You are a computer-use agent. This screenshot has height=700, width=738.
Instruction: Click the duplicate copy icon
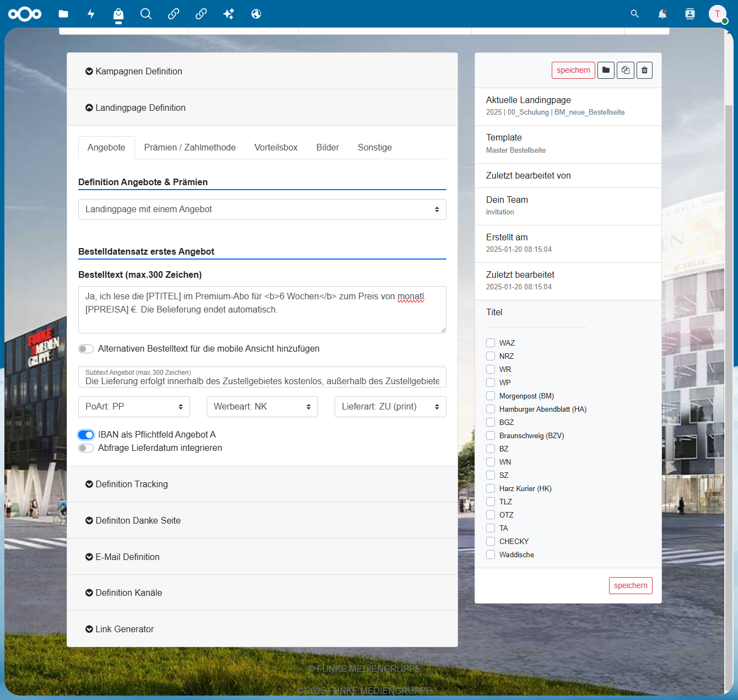[625, 70]
